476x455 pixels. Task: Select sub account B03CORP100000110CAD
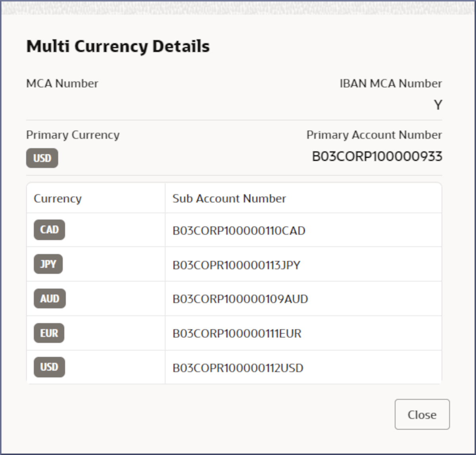pyautogui.click(x=239, y=231)
